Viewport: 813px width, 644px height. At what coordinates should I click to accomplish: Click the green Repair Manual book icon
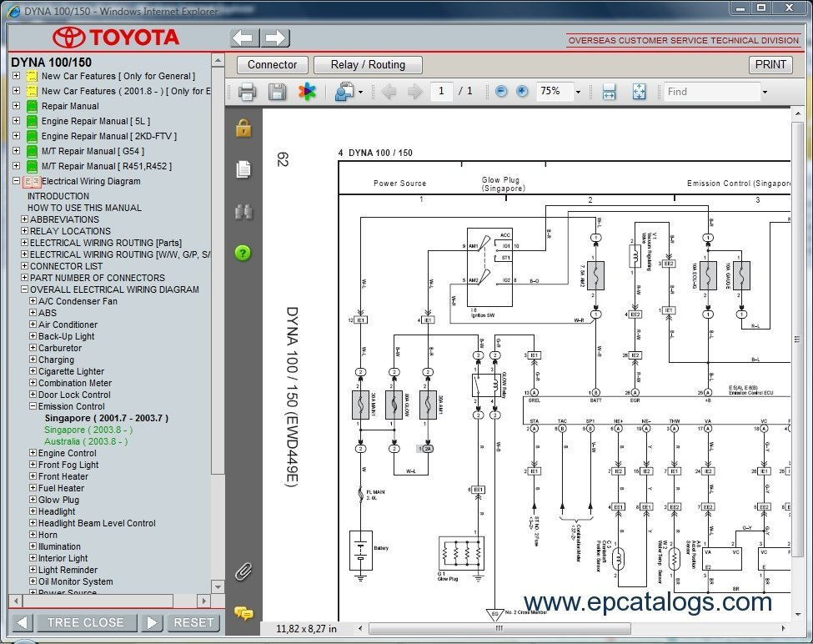coord(33,106)
